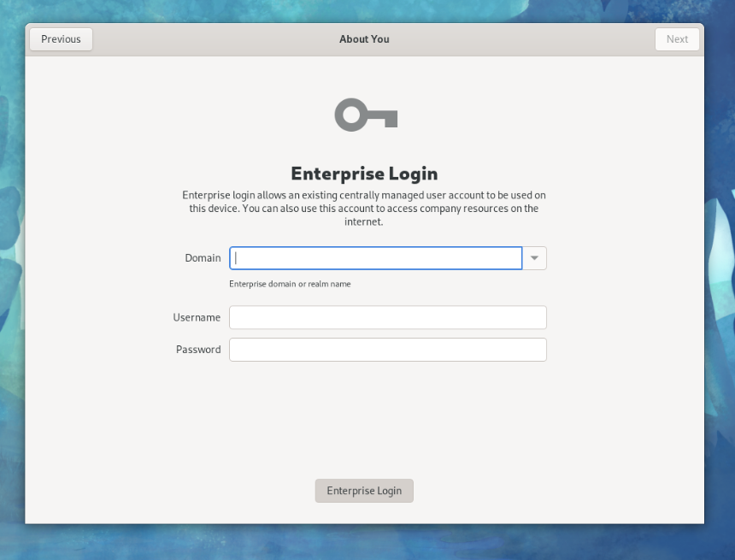735x560 pixels.
Task: Click the desktop wallpaper below the window
Action: point(367,542)
